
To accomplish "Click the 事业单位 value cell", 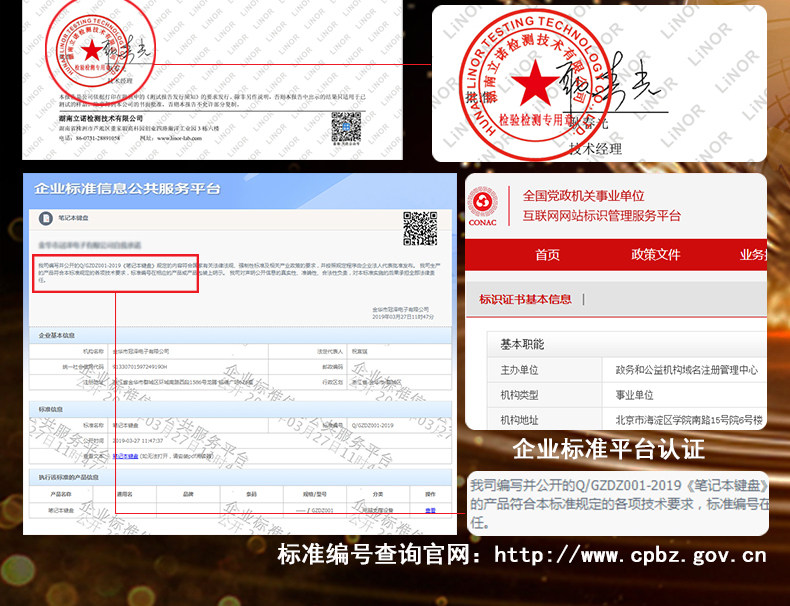I will pyautogui.click(x=634, y=395).
